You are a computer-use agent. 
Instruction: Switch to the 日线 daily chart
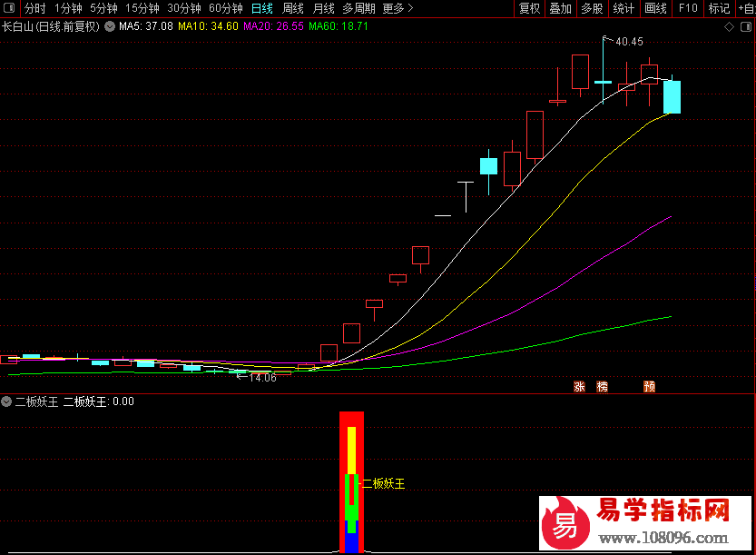[262, 8]
